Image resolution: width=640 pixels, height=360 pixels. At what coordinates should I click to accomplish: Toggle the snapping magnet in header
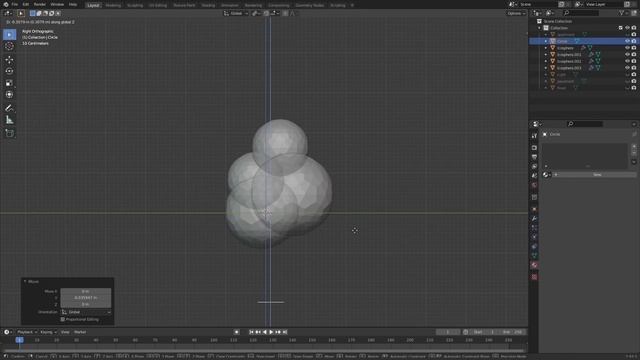(x=266, y=13)
